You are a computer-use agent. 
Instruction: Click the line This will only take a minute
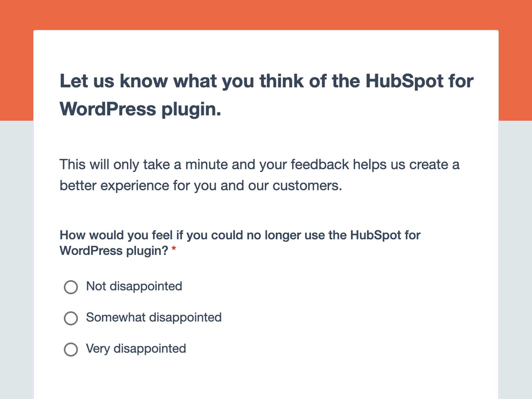point(259,165)
